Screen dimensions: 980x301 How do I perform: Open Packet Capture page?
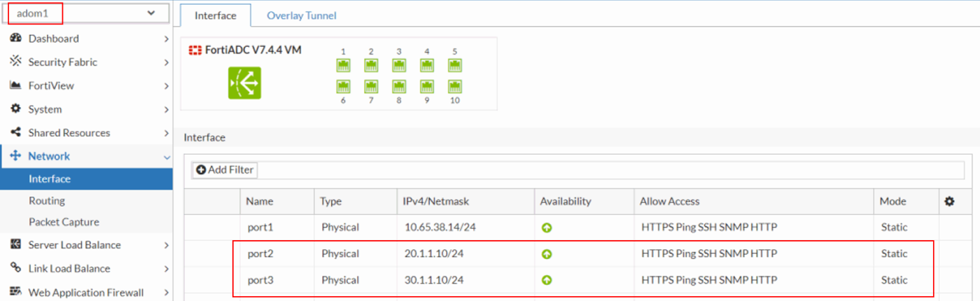click(x=64, y=222)
